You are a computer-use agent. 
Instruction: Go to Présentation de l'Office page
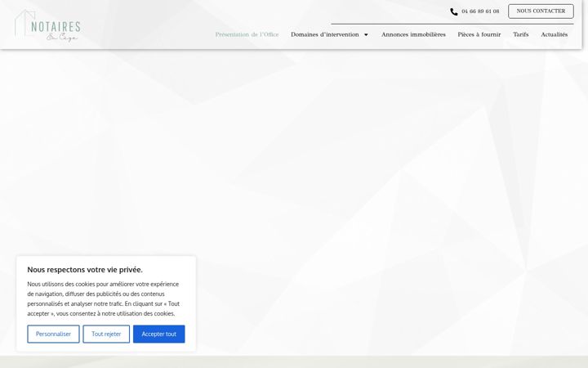click(247, 34)
